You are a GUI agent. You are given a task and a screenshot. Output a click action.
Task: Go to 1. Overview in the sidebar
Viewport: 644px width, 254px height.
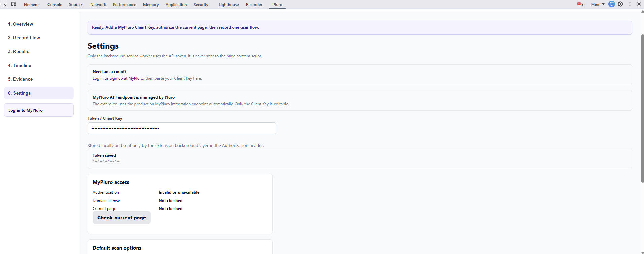39,24
